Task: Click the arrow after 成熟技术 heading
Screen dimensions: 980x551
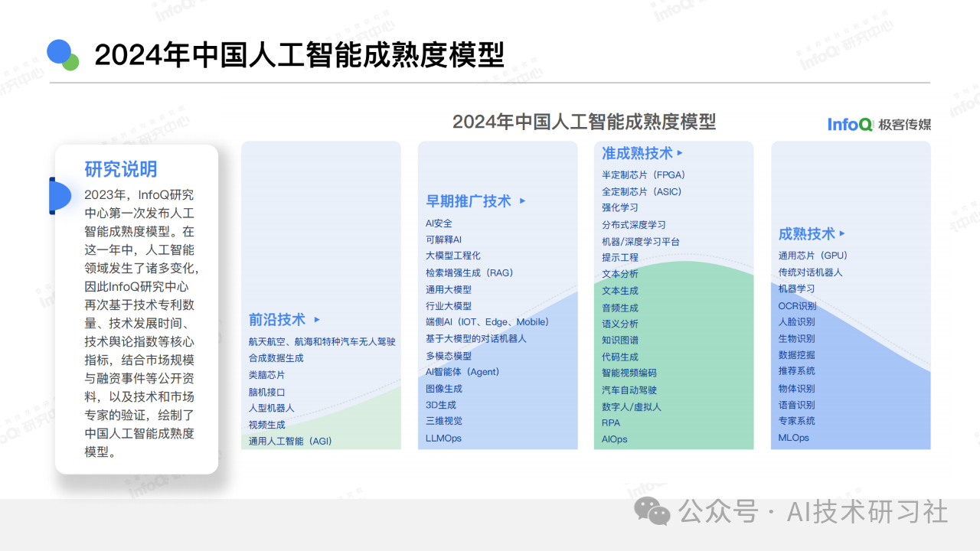Action: 842,234
